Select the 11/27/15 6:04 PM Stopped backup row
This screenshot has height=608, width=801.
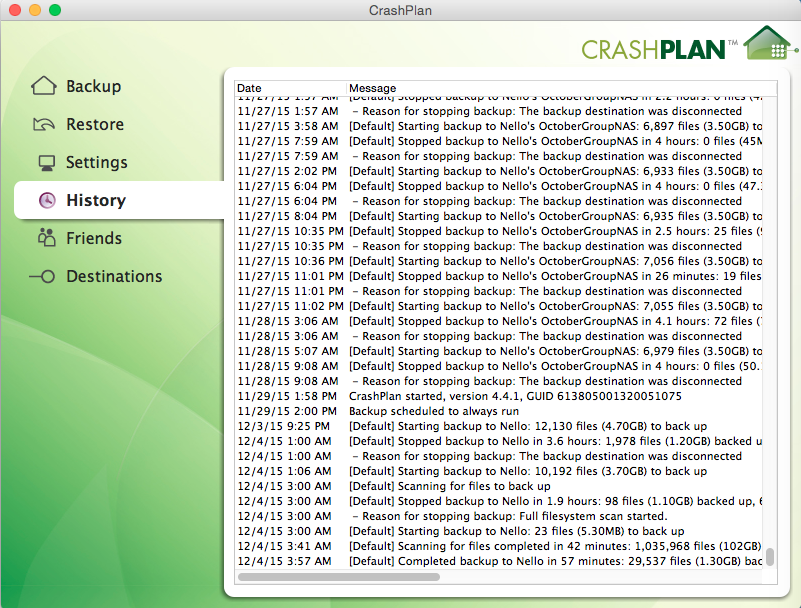tap(499, 186)
